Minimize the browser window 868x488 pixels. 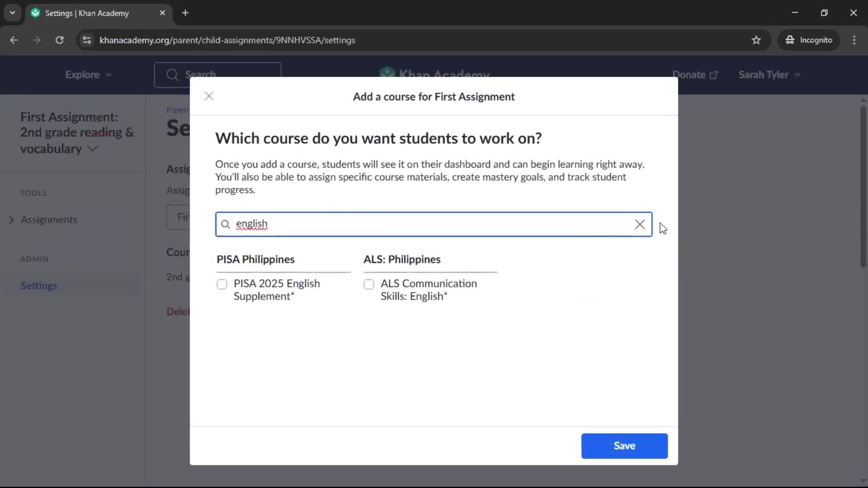point(795,13)
